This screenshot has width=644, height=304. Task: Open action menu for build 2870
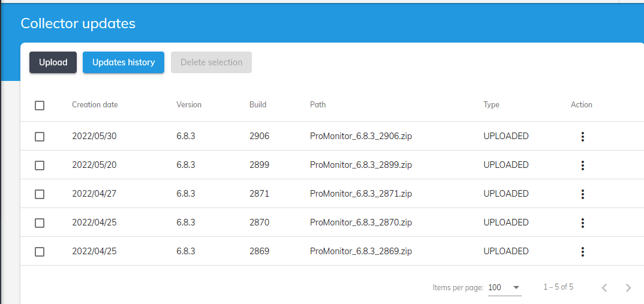582,223
